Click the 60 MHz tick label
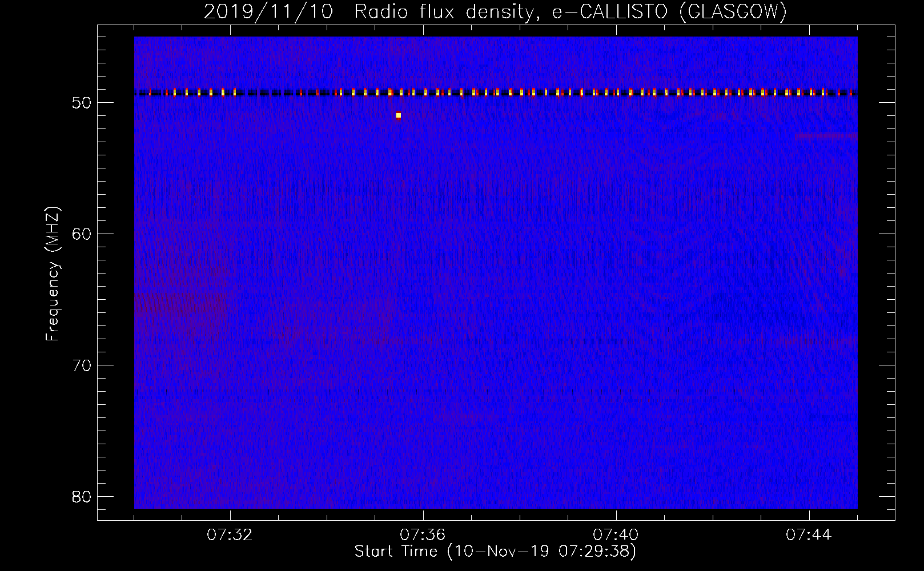The height and width of the screenshot is (571, 924). 82,234
